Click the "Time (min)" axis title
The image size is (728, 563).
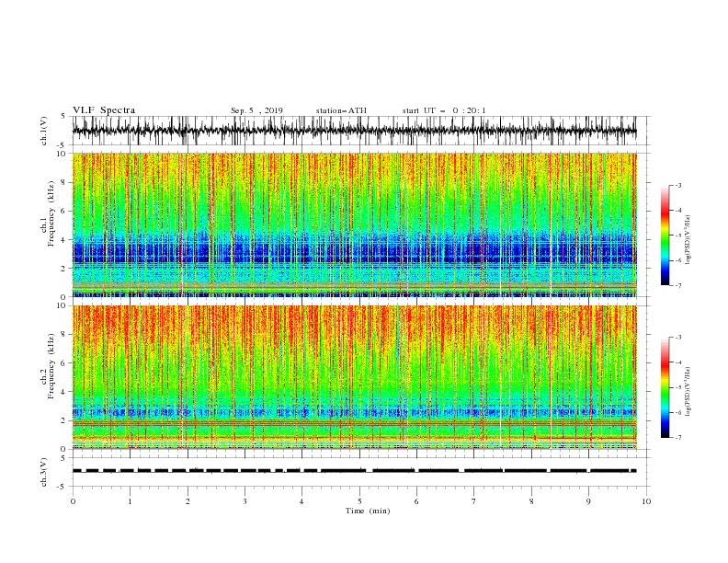368,511
